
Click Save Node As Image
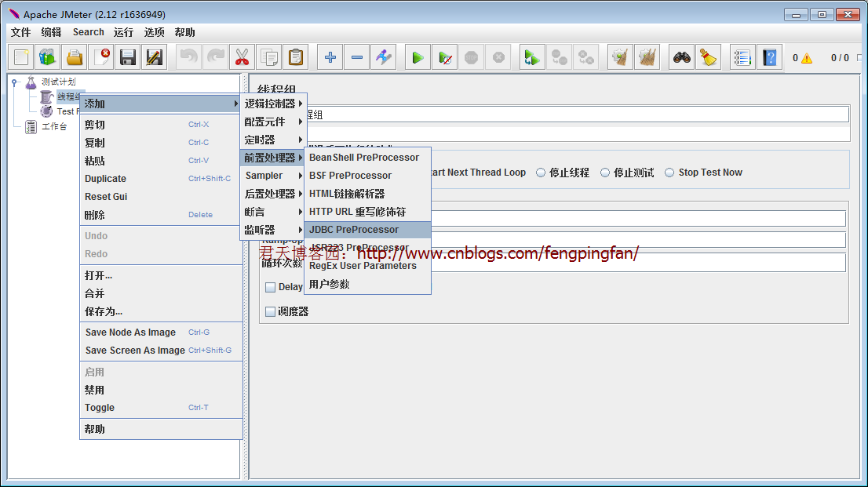pyautogui.click(x=161, y=333)
